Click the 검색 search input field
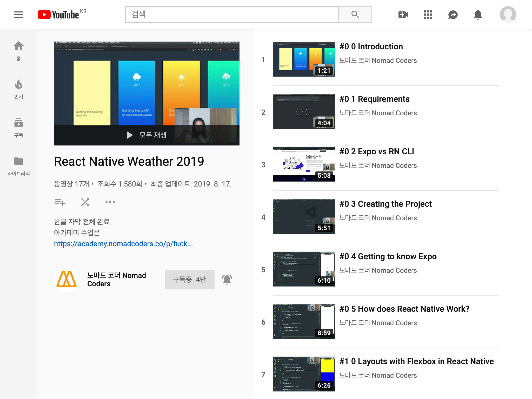532x399 pixels. (x=232, y=15)
